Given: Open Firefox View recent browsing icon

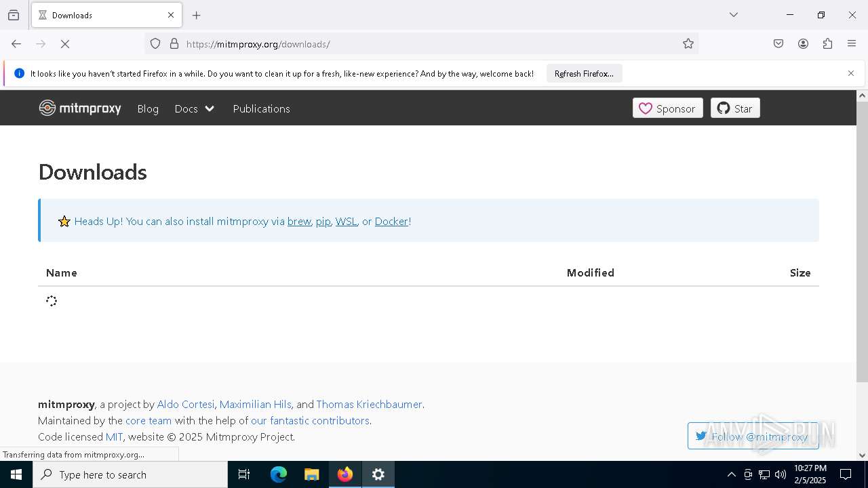Looking at the screenshot, I should (14, 15).
